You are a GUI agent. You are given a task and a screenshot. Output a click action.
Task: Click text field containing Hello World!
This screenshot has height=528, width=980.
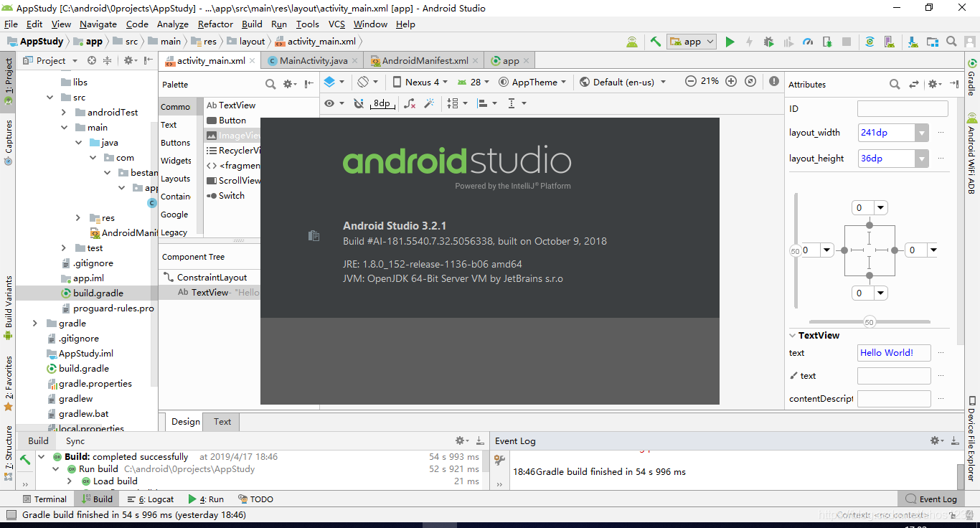click(x=894, y=353)
